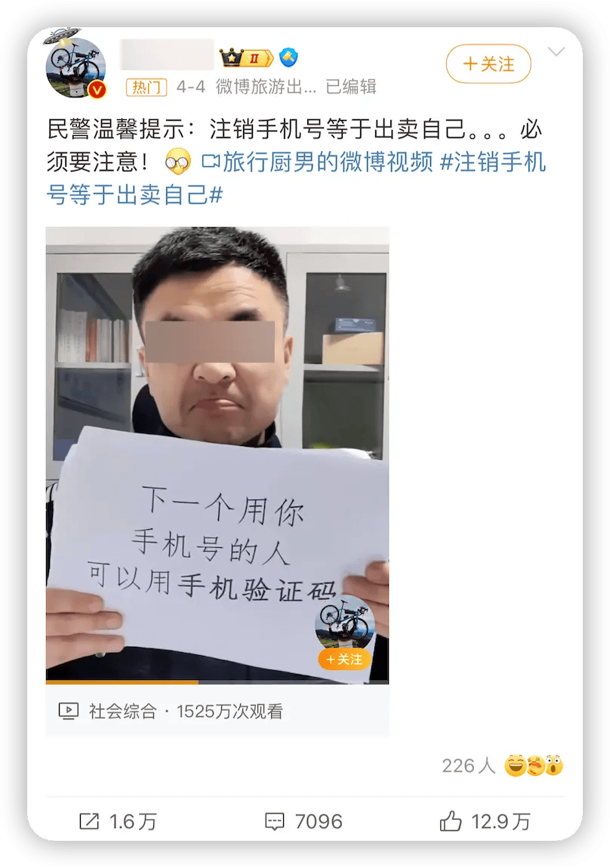Seek on the orange video progress bar

(217, 682)
